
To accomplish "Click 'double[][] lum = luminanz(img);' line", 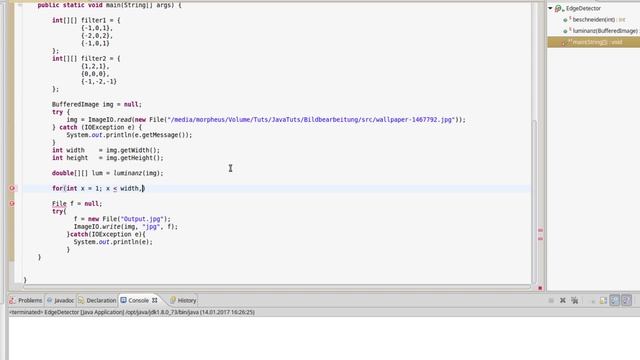I will [107, 173].
